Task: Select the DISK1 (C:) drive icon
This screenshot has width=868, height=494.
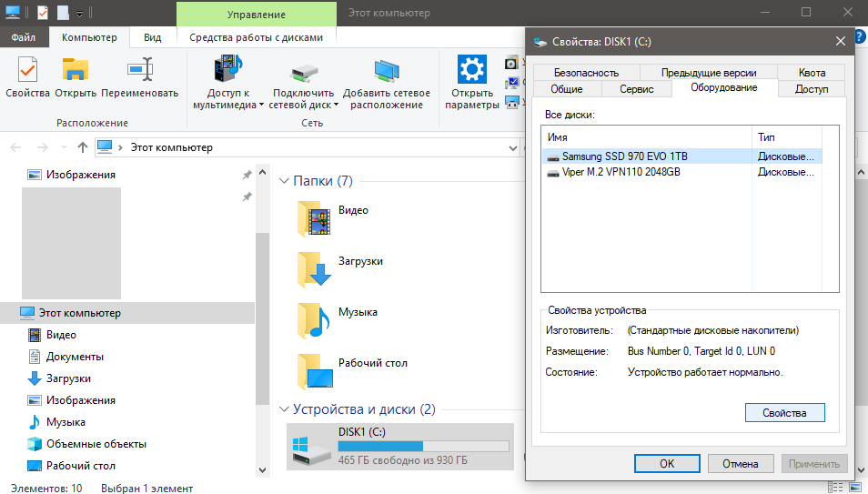Action: pos(310,449)
